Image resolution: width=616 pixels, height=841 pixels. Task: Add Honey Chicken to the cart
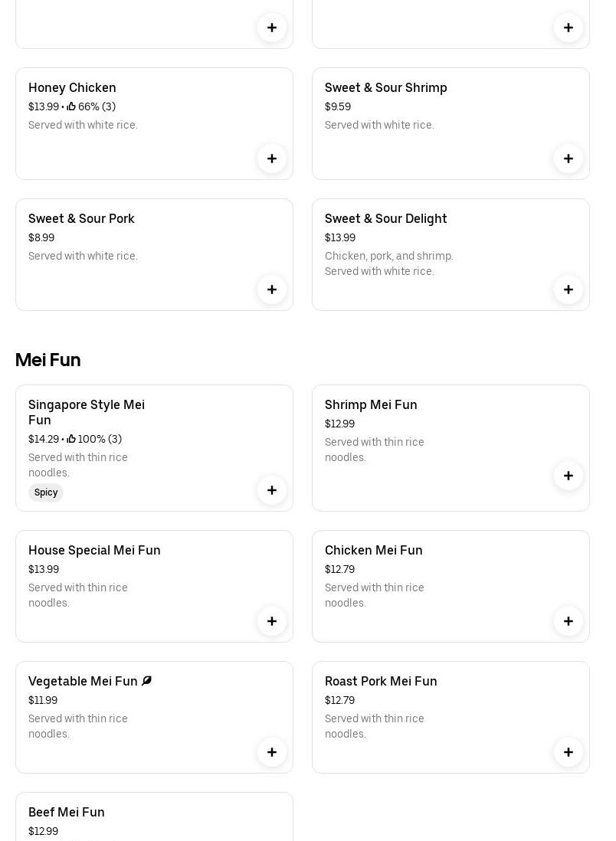(x=272, y=159)
